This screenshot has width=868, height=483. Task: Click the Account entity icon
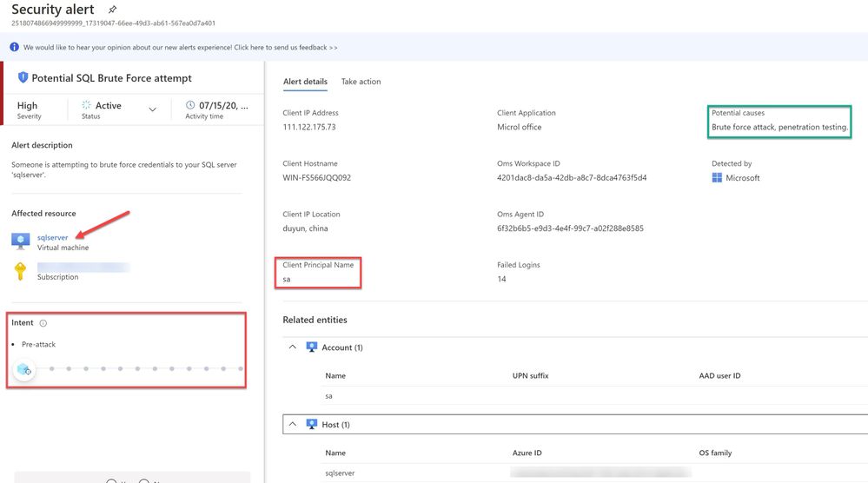click(312, 347)
